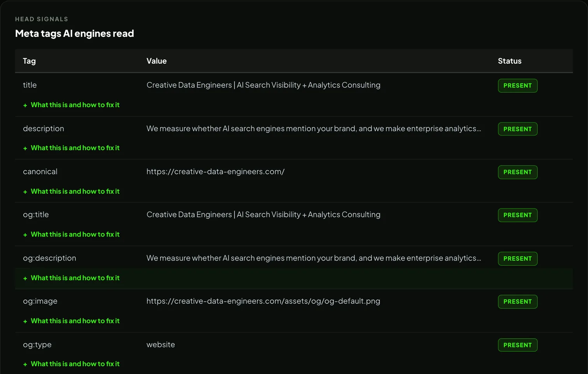Select the 'title' tag name cell
The height and width of the screenshot is (374, 588).
click(x=30, y=85)
